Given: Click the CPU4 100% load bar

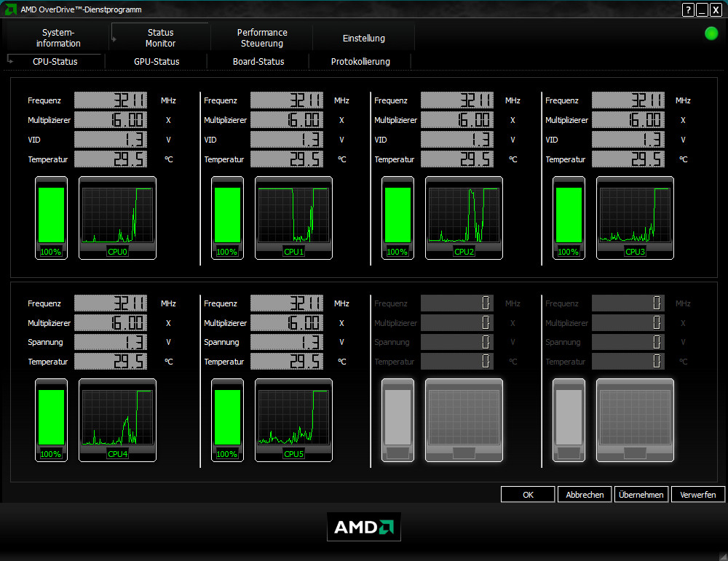Looking at the screenshot, I should click(51, 420).
